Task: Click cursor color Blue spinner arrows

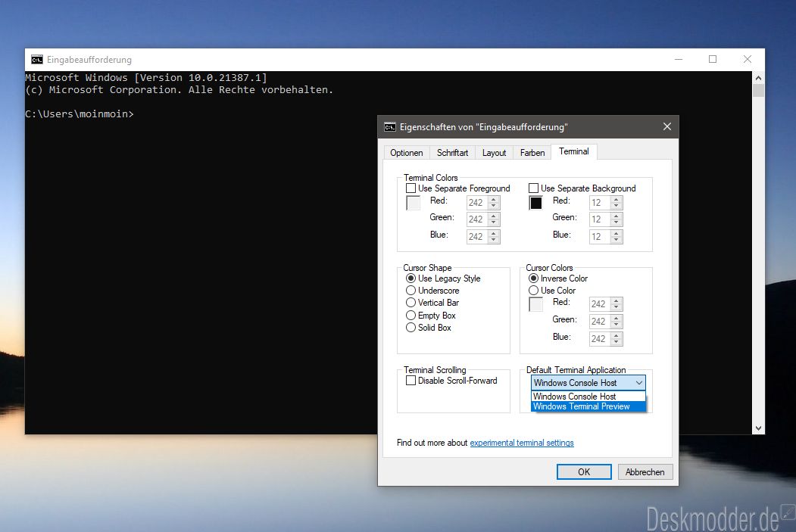Action: click(617, 339)
